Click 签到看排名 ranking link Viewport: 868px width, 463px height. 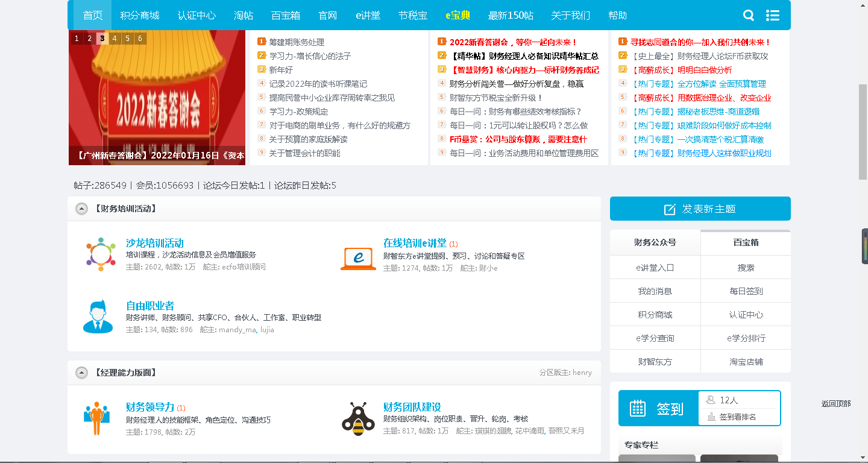coord(738,417)
